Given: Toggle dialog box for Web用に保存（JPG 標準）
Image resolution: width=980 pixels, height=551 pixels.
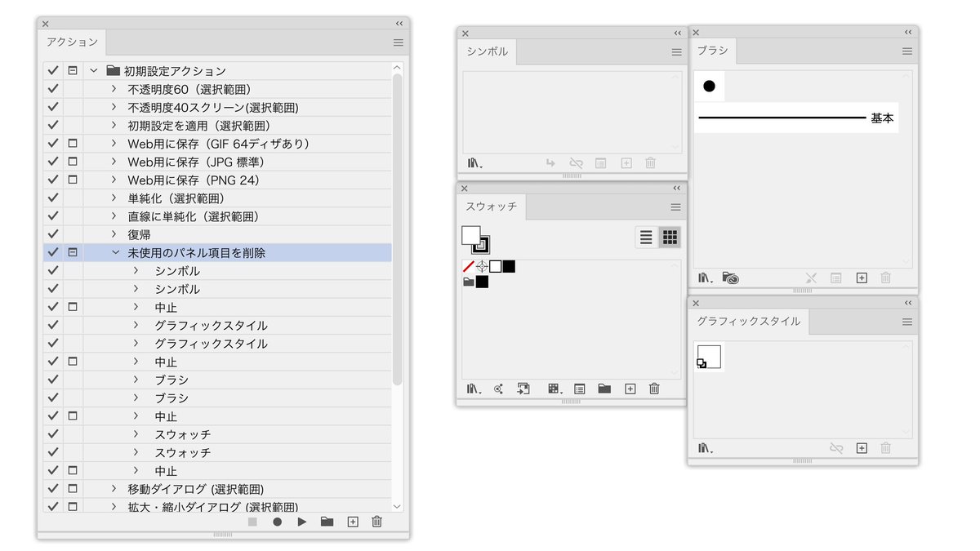Looking at the screenshot, I should 73,162.
